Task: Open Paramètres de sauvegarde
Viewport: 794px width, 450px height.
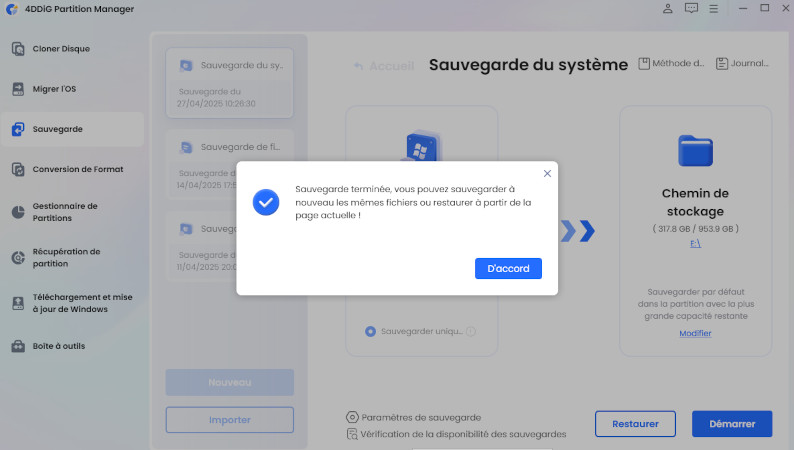Action: [413, 418]
